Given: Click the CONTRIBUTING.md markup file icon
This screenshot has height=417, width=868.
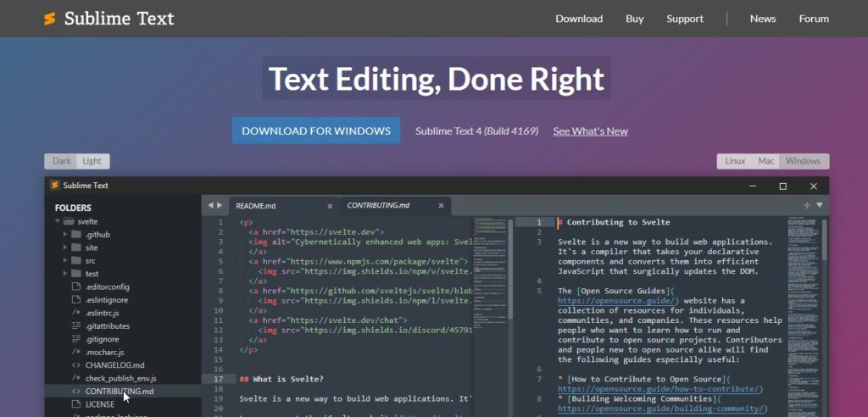Looking at the screenshot, I should click(76, 392).
